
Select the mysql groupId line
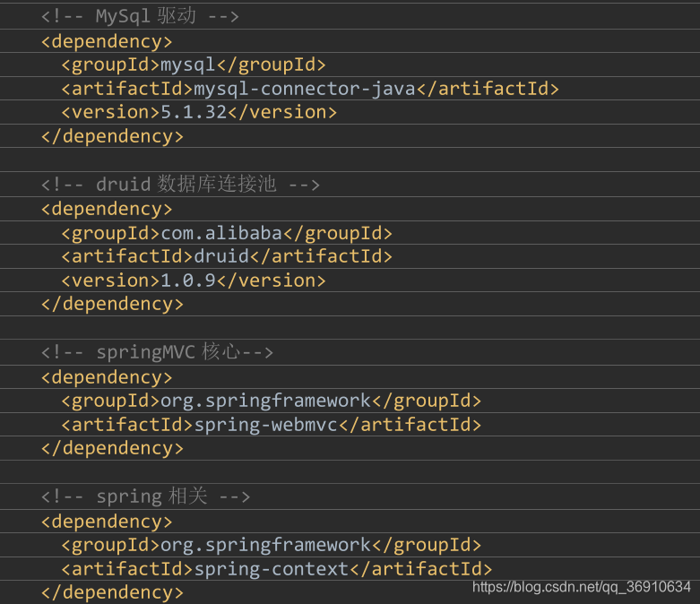[x=194, y=65]
